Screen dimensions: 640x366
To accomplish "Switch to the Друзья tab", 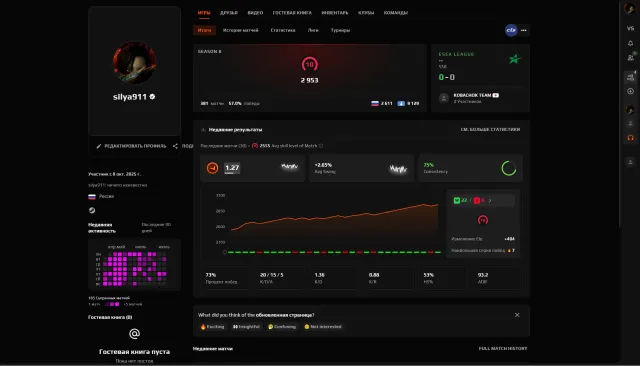I will [229, 13].
